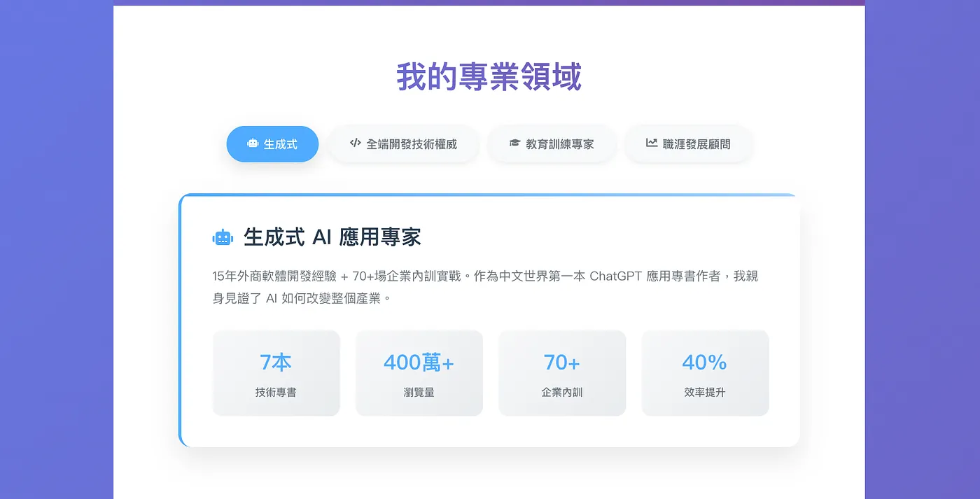Click the 7本 statistic value
The width and height of the screenshot is (980, 499).
(x=276, y=363)
